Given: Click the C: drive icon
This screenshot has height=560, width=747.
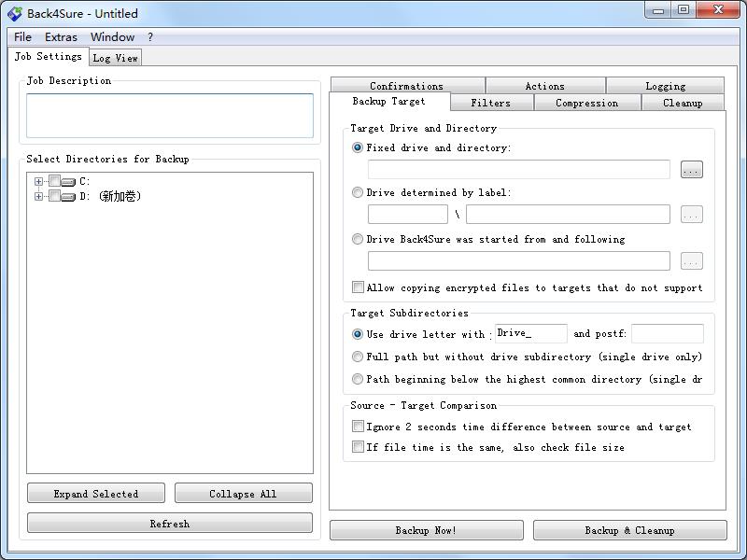Looking at the screenshot, I should 68,182.
